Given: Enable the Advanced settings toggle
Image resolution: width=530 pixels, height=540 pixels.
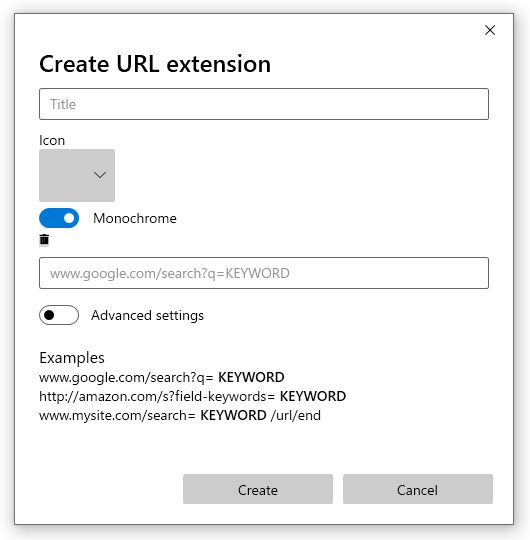Looking at the screenshot, I should (59, 315).
